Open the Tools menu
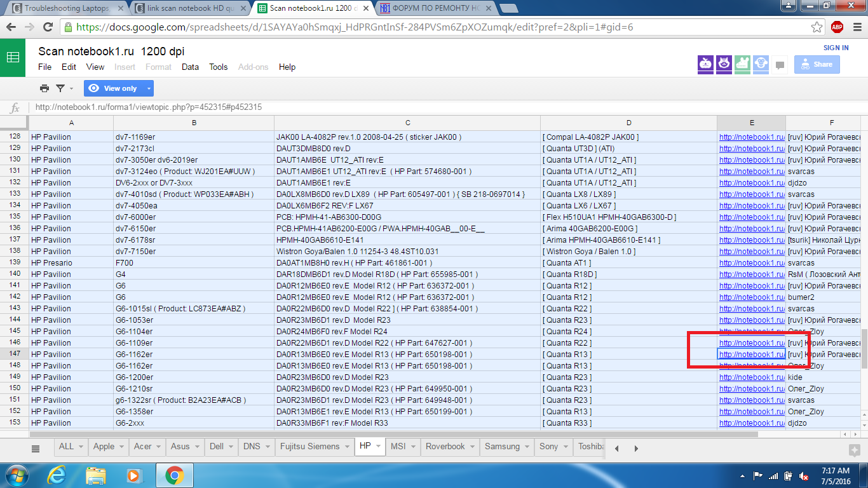This screenshot has width=868, height=488. tap(218, 67)
